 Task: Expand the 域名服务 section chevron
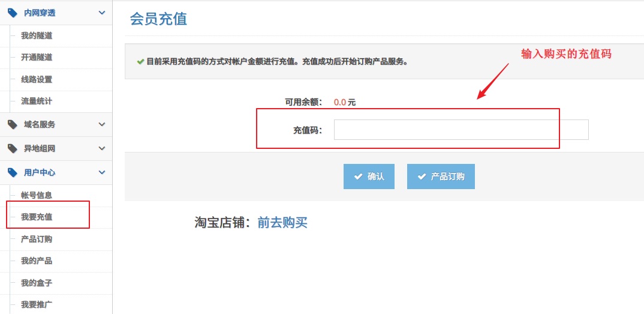coord(101,124)
